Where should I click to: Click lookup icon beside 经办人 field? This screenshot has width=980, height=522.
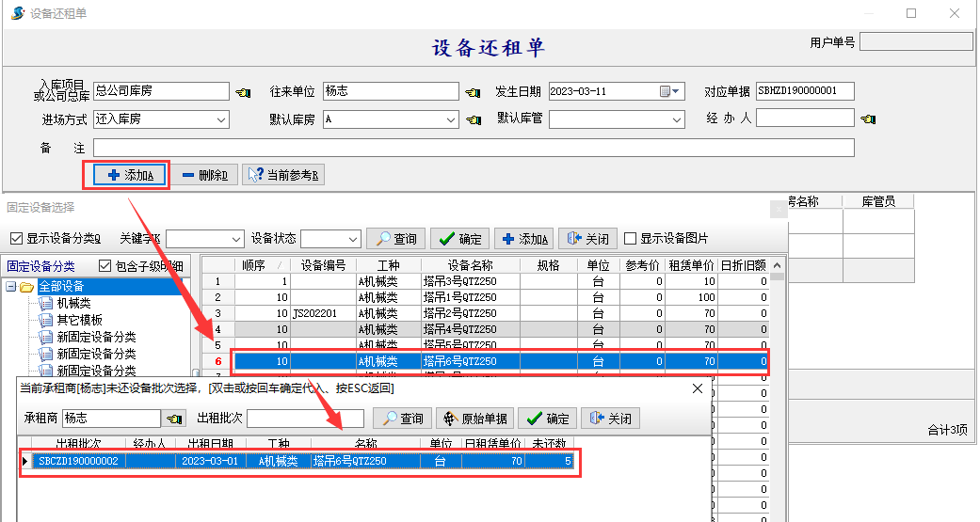pyautogui.click(x=868, y=119)
